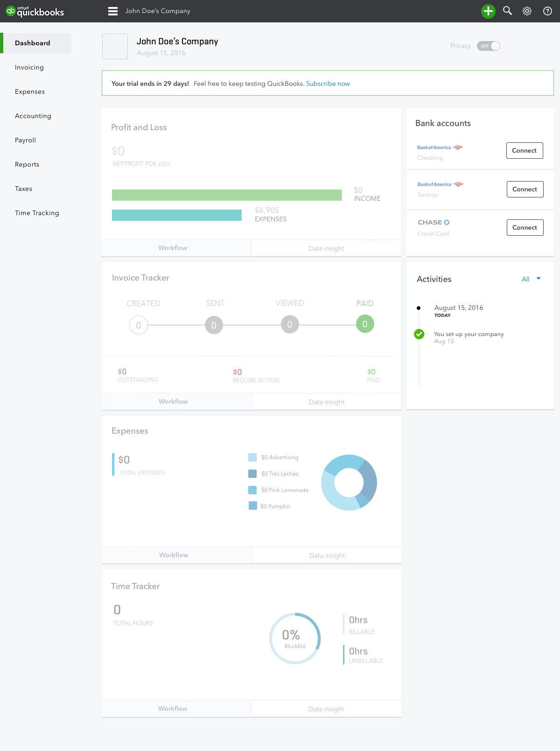The height and width of the screenshot is (751, 560).
Task: Select Workflow tab under Expenses card
Action: (x=177, y=555)
